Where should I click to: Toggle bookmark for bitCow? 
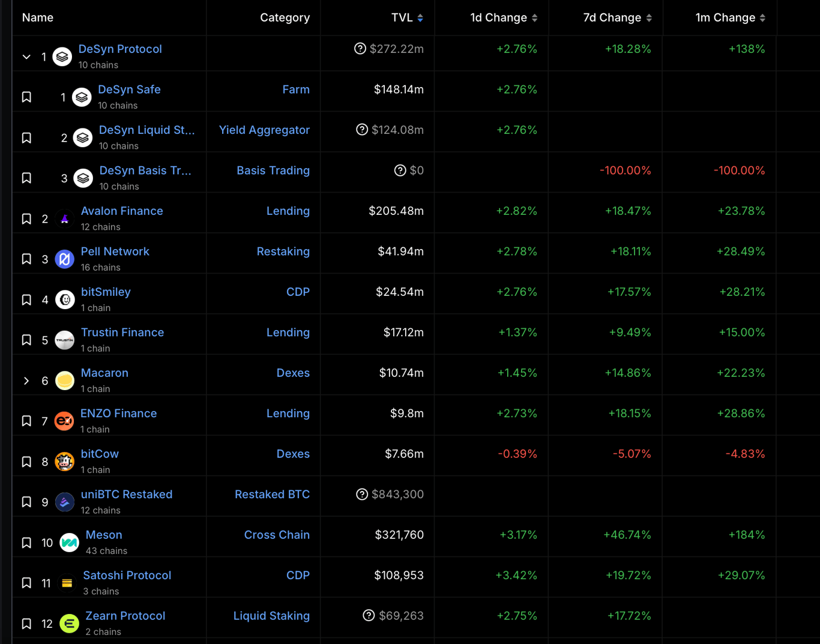(26, 462)
